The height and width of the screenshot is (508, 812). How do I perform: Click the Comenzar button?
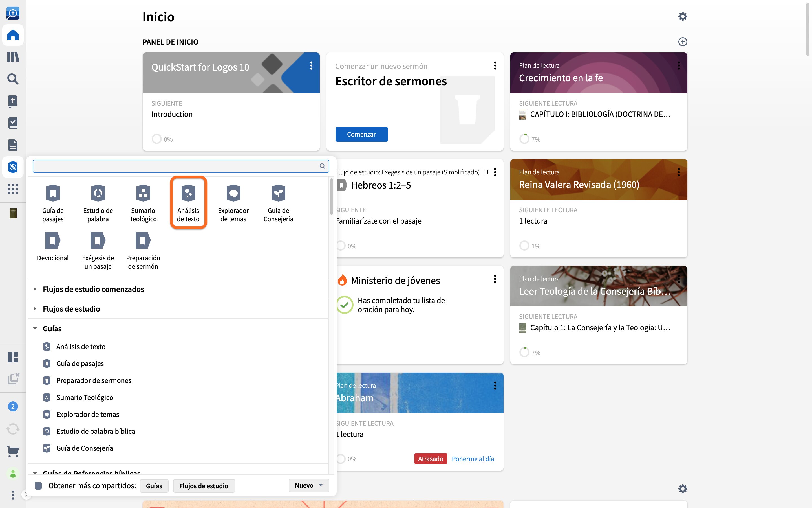361,134
